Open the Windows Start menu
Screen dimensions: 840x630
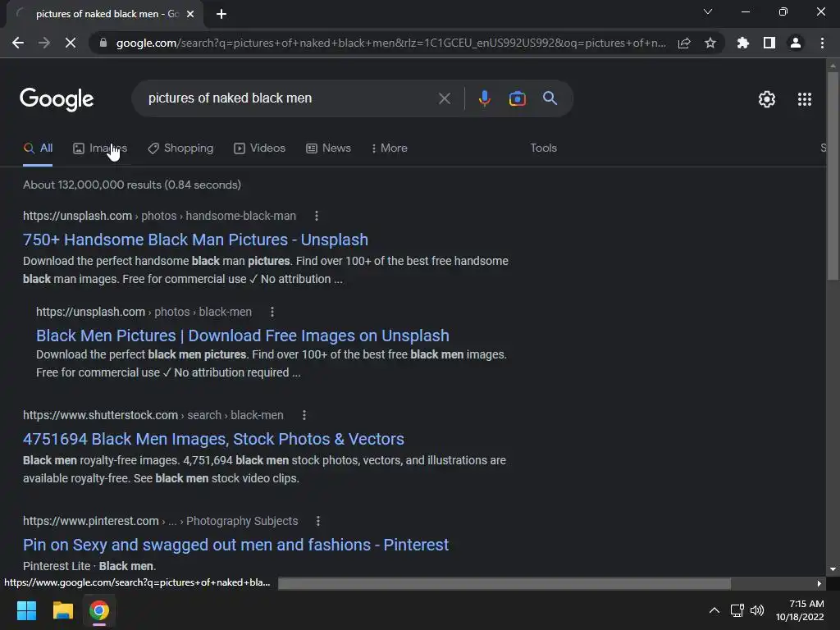pos(26,610)
